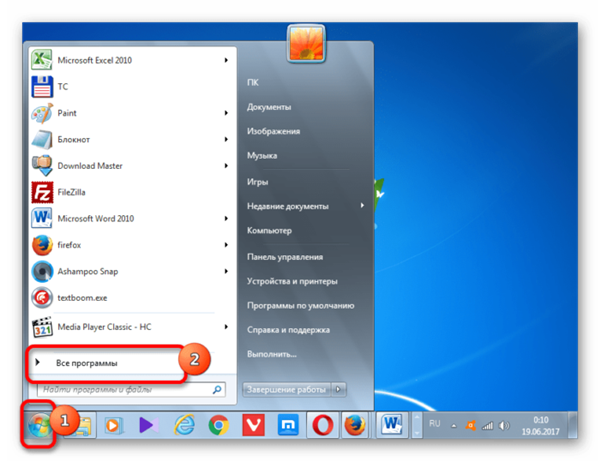This screenshot has height=461, width=600.
Task: Open Справка и поддержка
Action: pyautogui.click(x=289, y=330)
